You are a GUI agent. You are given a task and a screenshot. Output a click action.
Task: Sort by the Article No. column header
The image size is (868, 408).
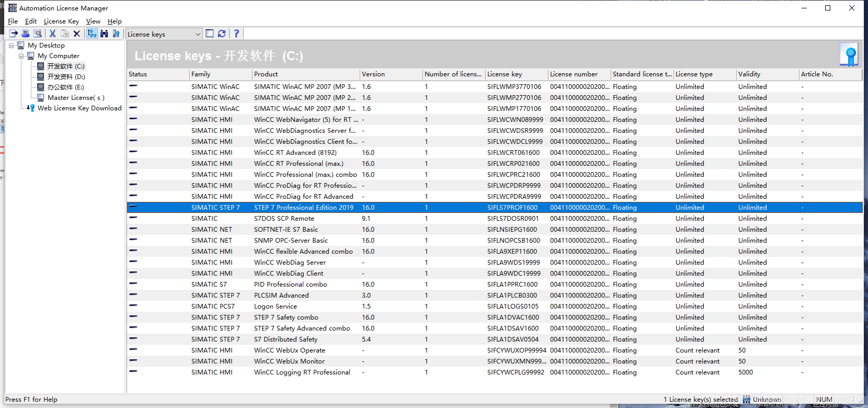pyautogui.click(x=830, y=74)
